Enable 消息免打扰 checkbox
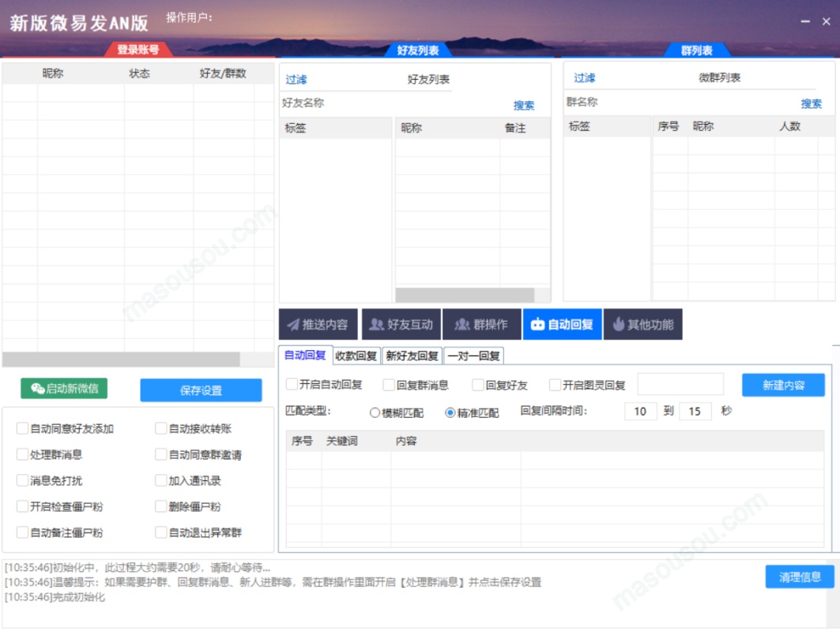The image size is (840, 632). (22, 480)
